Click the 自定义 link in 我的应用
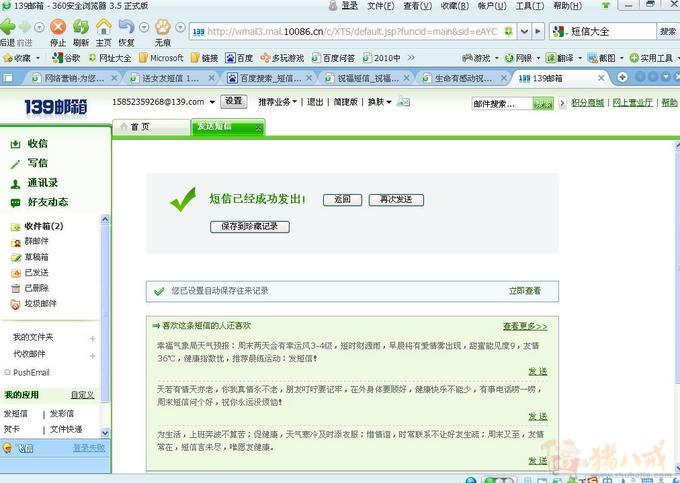Image resolution: width=680 pixels, height=483 pixels. tap(82, 395)
